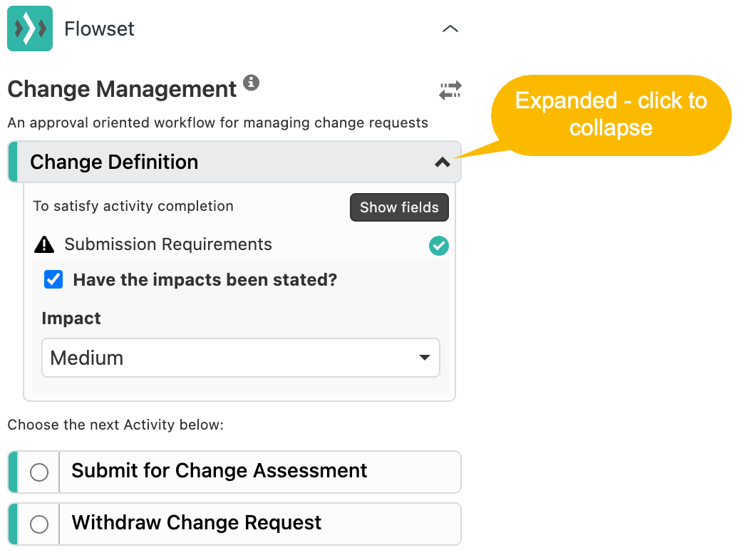Click the green completed checkmark icon
Image resolution: width=744 pixels, height=560 pixels.
[439, 246]
